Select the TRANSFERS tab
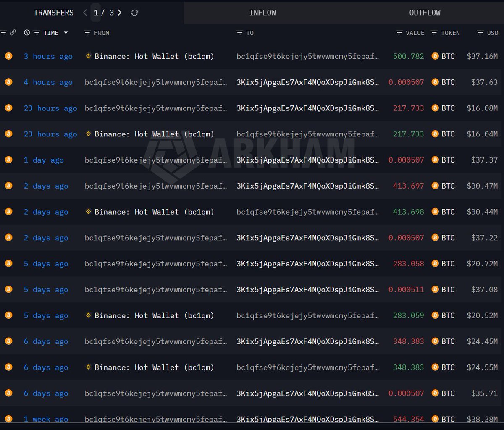Viewport: 504px width, 430px height. (x=54, y=13)
